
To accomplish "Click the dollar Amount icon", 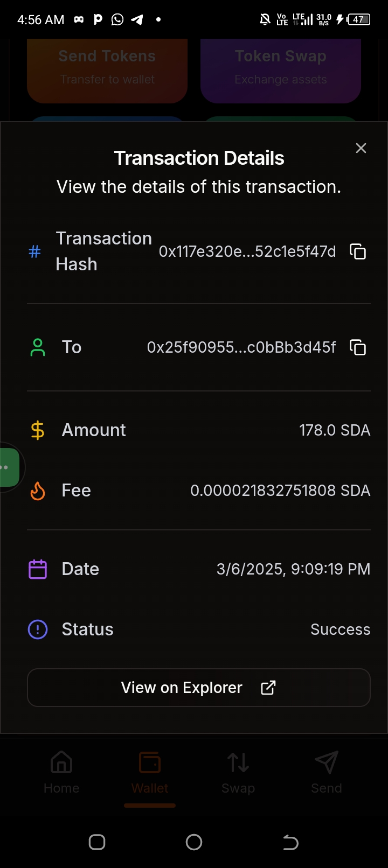I will (38, 430).
